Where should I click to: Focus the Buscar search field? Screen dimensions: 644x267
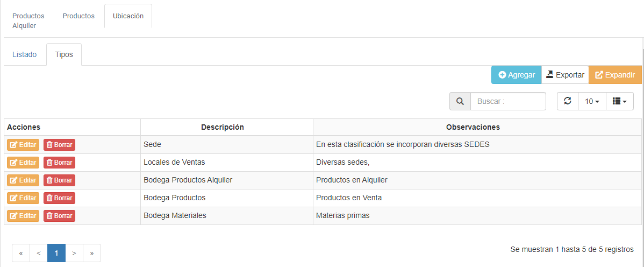pos(508,101)
